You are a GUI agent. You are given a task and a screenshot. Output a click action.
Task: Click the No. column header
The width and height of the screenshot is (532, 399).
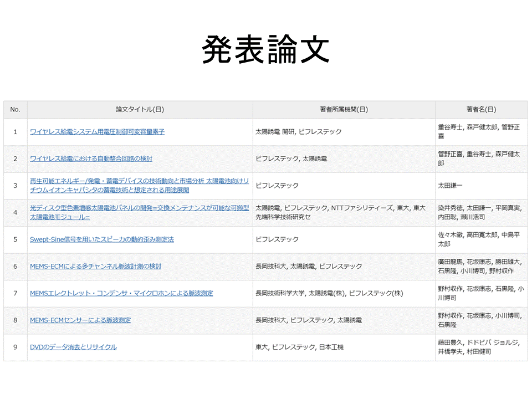(x=16, y=110)
